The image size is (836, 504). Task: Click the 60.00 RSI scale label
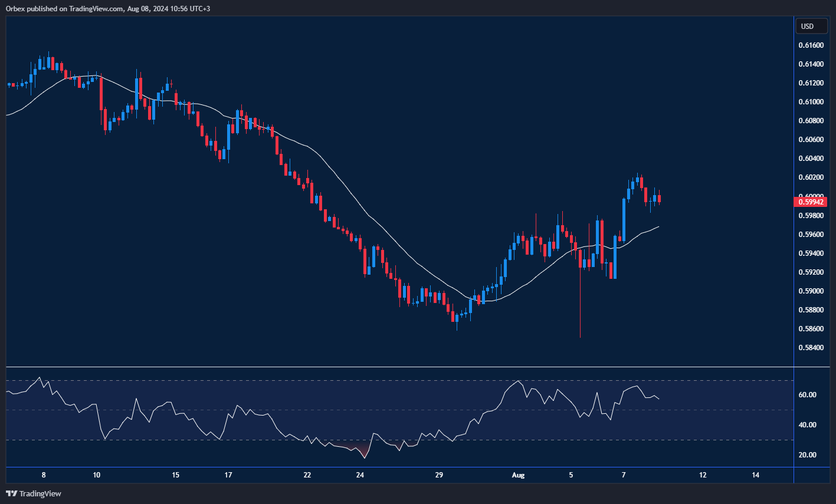pos(808,395)
